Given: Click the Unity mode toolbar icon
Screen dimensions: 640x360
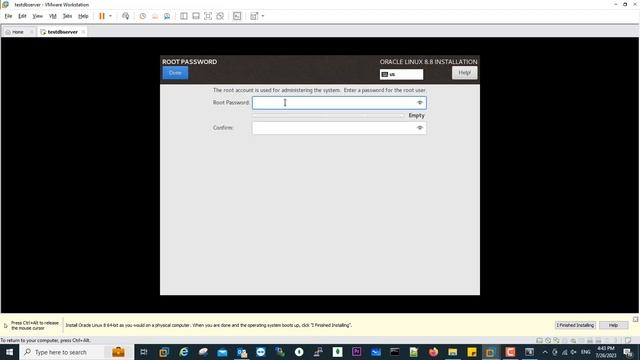Looking at the screenshot, I should click(x=220, y=16).
